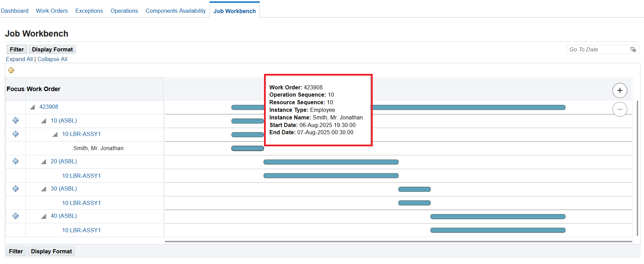Click the Smith, Mr. Jonathan Gantt bar
This screenshot has height=264, width=644.
(x=247, y=148)
